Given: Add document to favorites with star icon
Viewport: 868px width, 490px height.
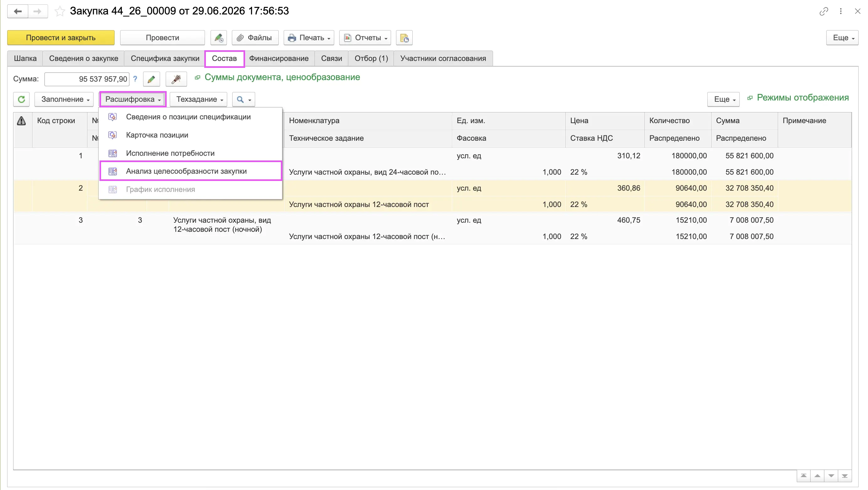Looking at the screenshot, I should [60, 11].
